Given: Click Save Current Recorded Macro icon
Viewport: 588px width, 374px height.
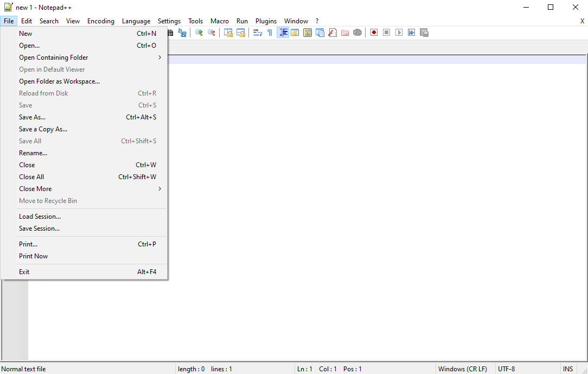Looking at the screenshot, I should coord(424,33).
